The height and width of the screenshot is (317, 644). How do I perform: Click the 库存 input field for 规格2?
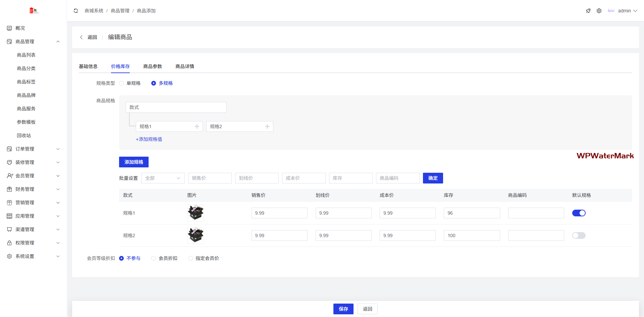[x=472, y=235]
